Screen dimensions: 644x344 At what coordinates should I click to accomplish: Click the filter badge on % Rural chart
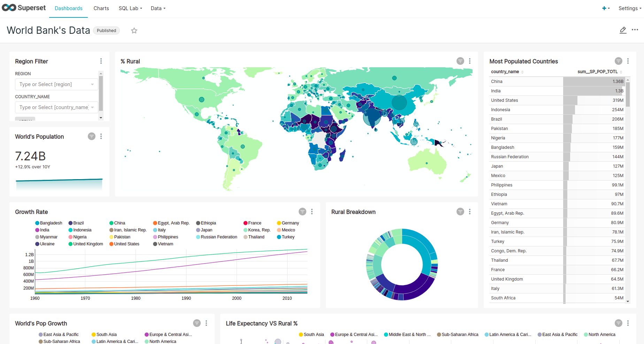pos(460,61)
